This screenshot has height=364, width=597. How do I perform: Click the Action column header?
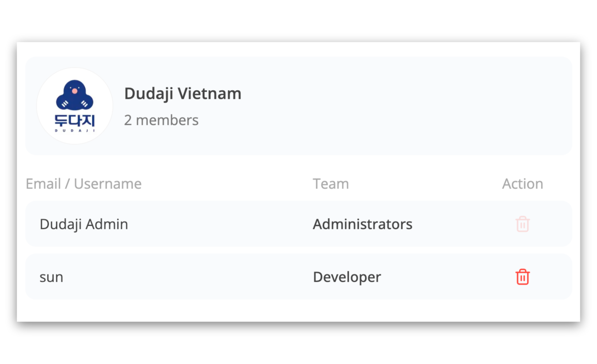pos(523,184)
